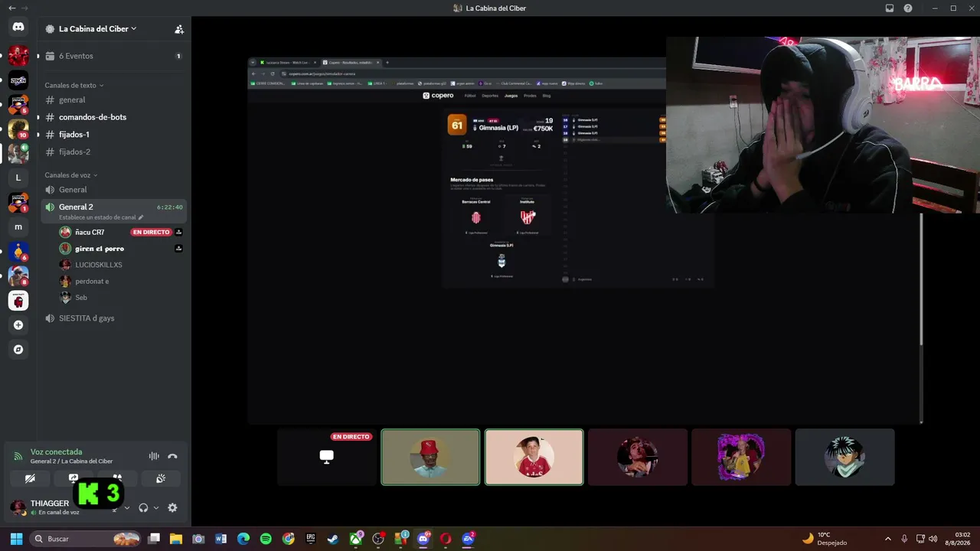Select the red jersey participant tile
The image size is (980, 551).
534,457
